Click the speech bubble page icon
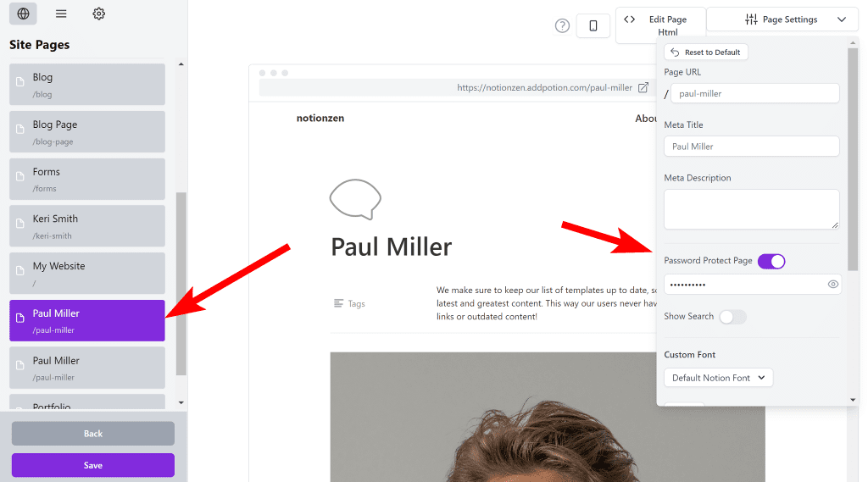This screenshot has width=868, height=482. pyautogui.click(x=354, y=200)
